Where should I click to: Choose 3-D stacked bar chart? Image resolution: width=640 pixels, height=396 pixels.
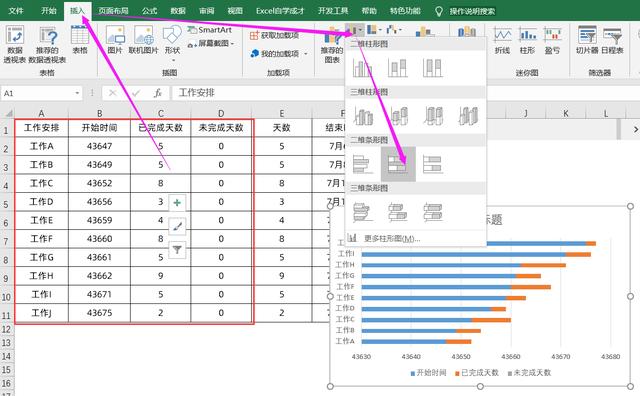tap(398, 212)
